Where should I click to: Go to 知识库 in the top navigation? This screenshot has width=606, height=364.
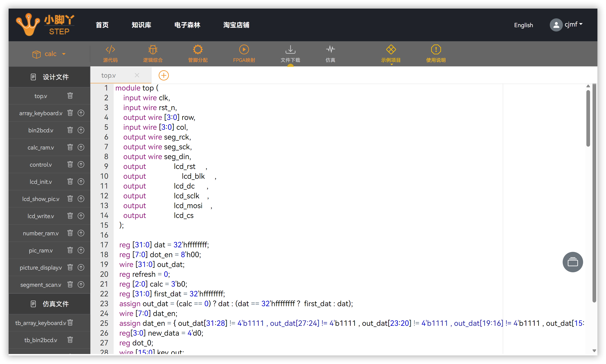pos(141,25)
